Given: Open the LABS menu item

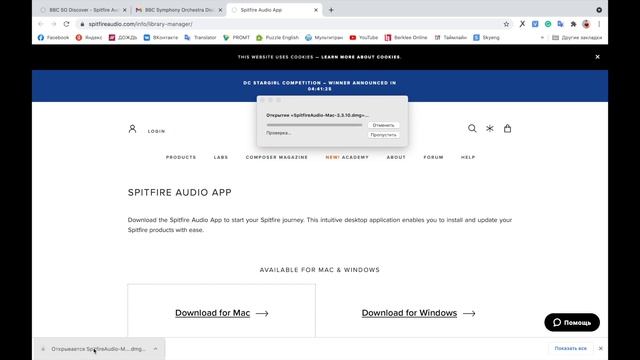Looking at the screenshot, I should [221, 157].
